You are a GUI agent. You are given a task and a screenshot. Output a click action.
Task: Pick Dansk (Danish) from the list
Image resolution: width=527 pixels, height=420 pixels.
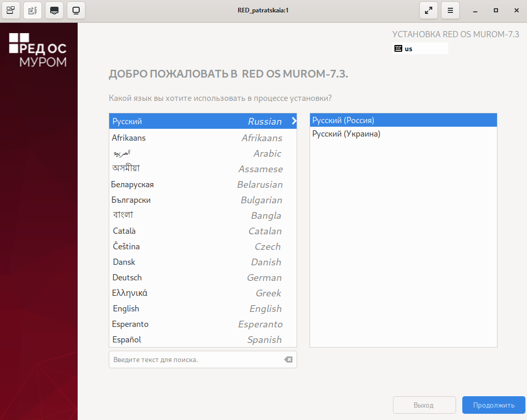point(202,262)
